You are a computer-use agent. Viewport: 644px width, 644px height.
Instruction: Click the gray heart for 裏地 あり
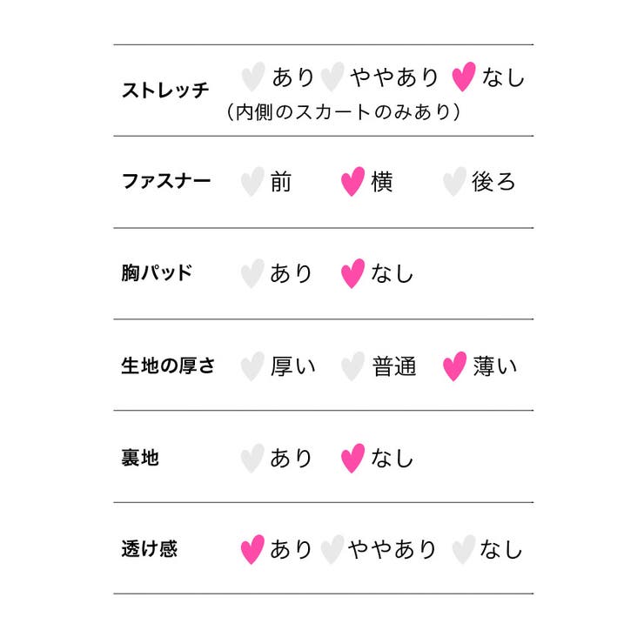252,459
